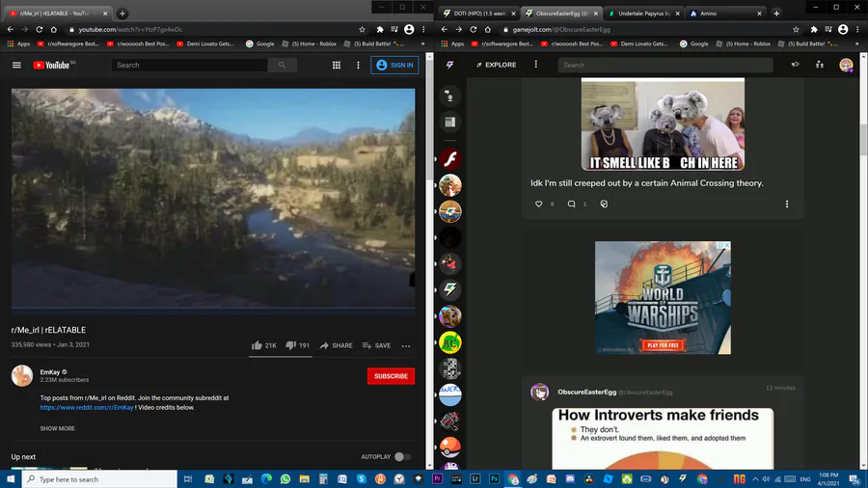Open the chat icon atop Game Jolt sidebar
The image size is (868, 488).
(x=450, y=96)
